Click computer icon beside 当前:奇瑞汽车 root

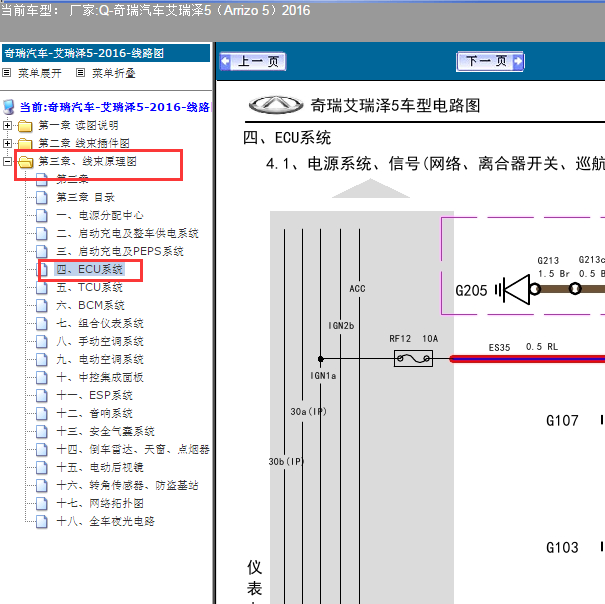pos(9,107)
